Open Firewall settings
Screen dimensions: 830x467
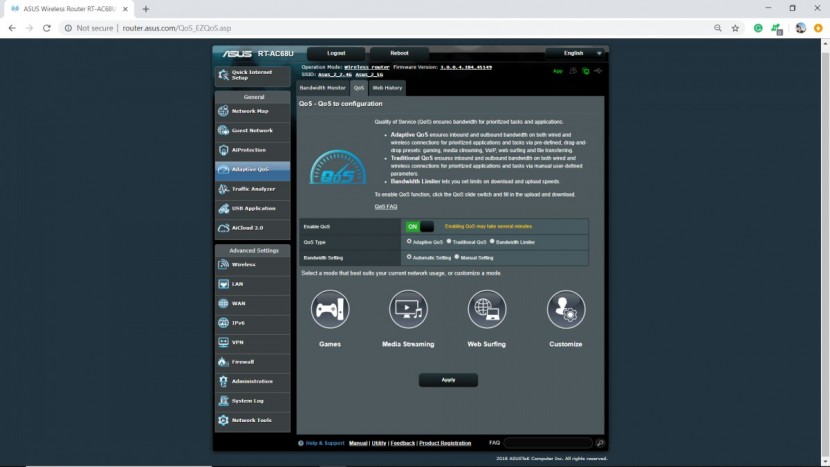click(x=252, y=362)
